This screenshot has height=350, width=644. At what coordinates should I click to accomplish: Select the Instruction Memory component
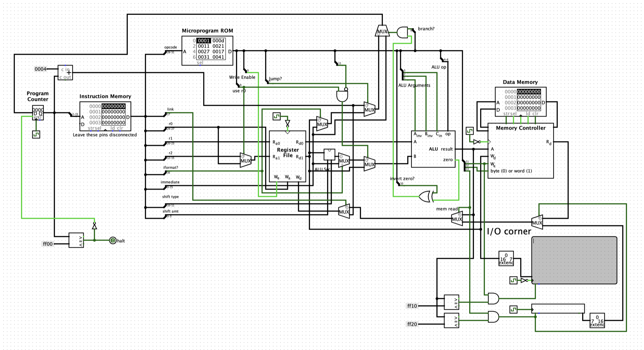pos(105,116)
